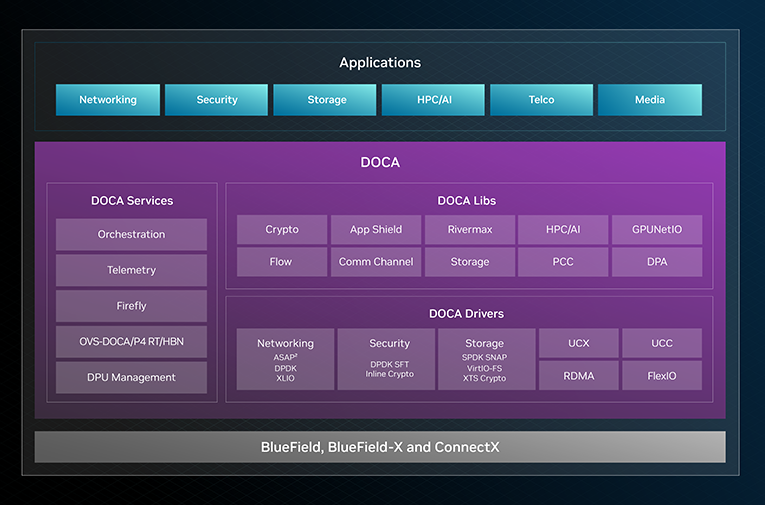Click the Flow library box
This screenshot has height=505, width=765.
click(282, 262)
